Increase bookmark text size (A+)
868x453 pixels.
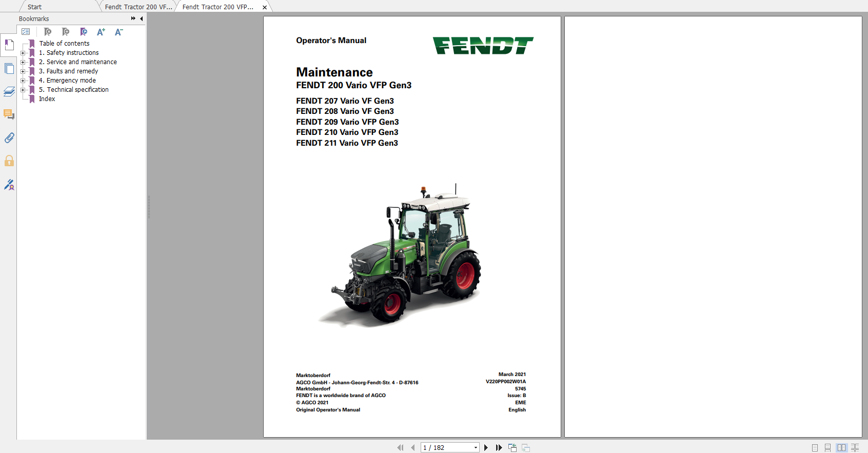point(101,32)
